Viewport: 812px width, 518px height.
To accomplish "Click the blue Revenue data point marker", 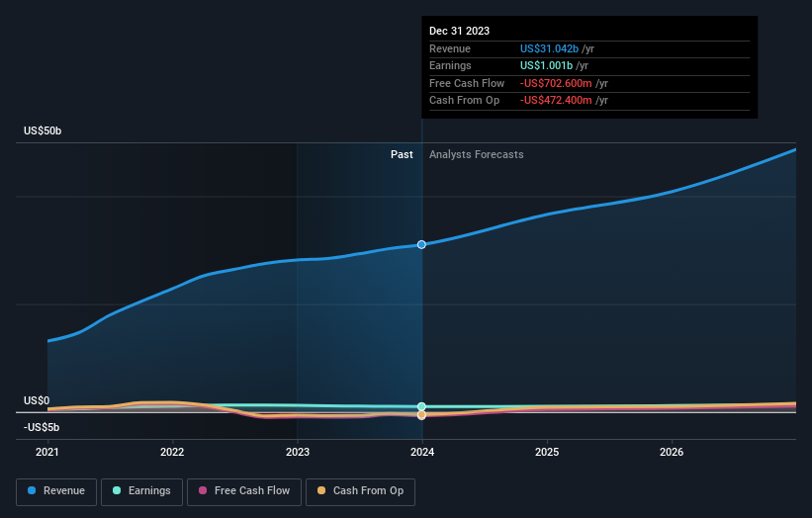I will [x=421, y=244].
